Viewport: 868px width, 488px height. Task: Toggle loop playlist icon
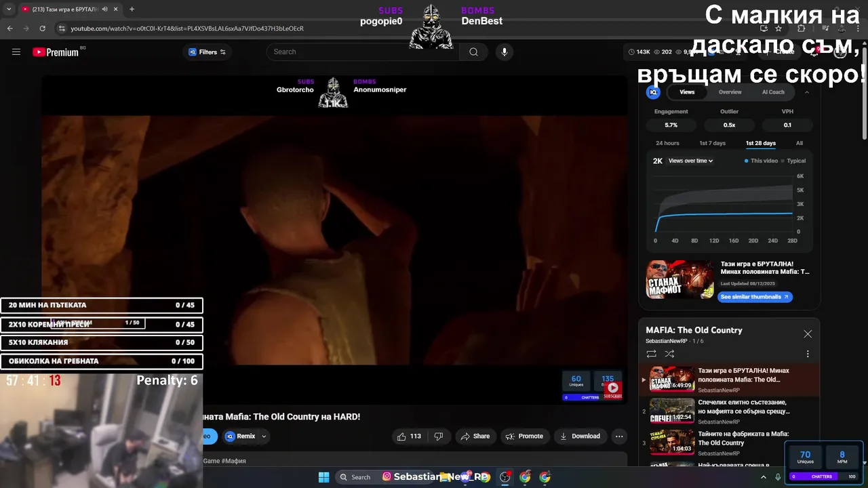[x=651, y=354]
